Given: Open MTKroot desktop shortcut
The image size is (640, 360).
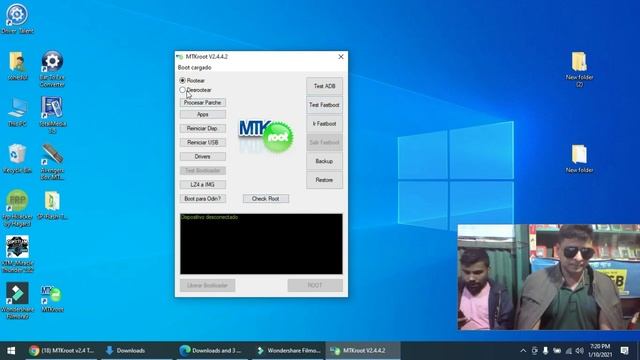Looking at the screenshot, I should [52, 298].
